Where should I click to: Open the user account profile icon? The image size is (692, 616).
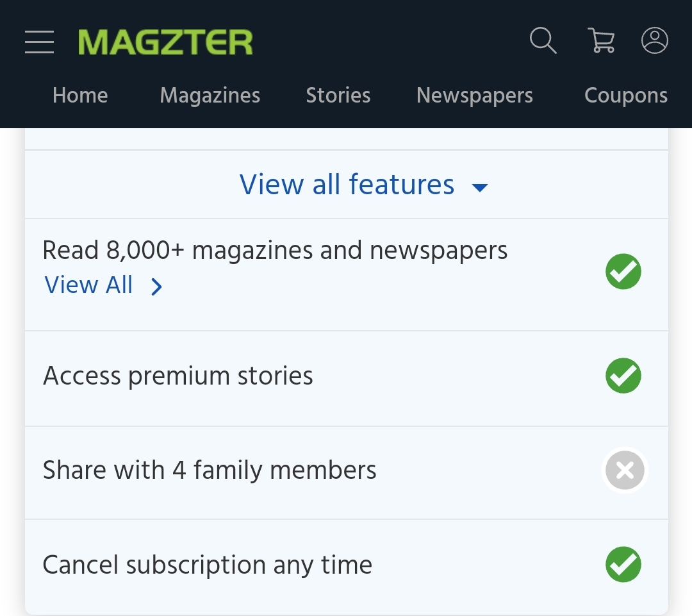coord(654,40)
